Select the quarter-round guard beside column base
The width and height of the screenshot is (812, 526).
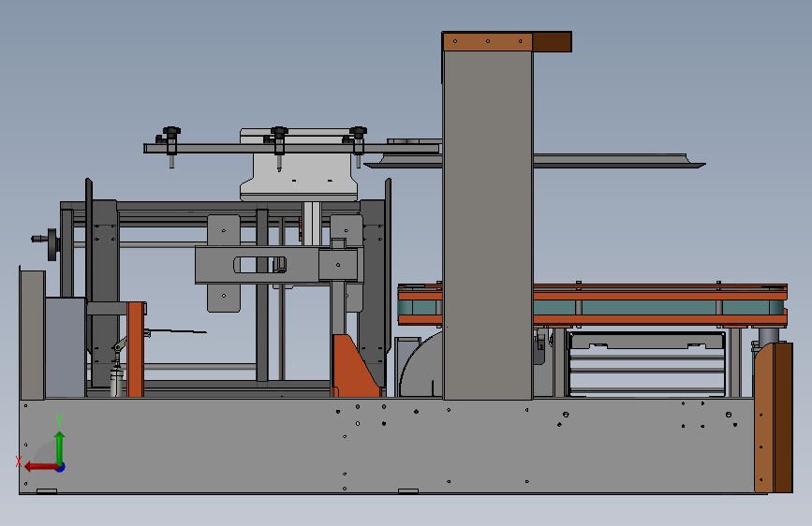coord(421,366)
